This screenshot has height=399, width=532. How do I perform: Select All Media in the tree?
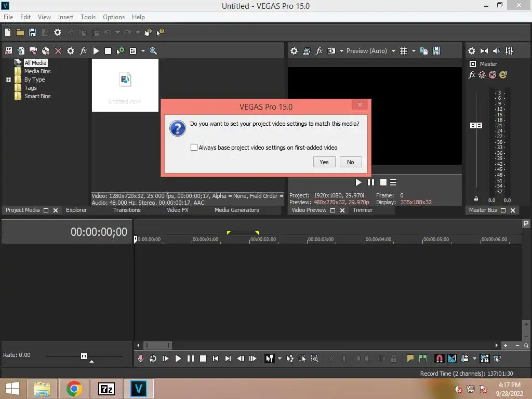[x=35, y=63]
